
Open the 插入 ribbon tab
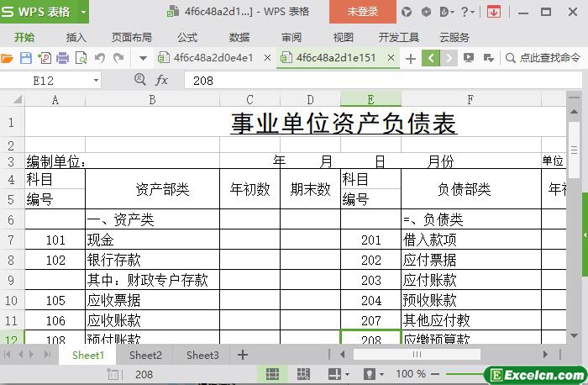pyautogui.click(x=76, y=37)
